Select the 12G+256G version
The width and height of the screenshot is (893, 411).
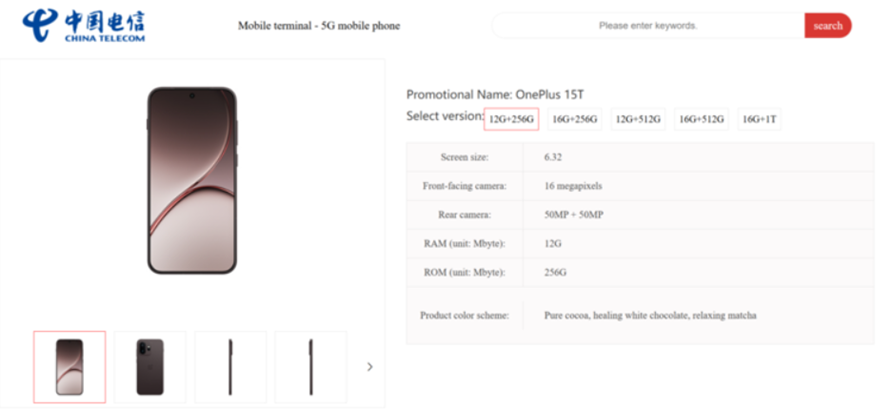511,119
